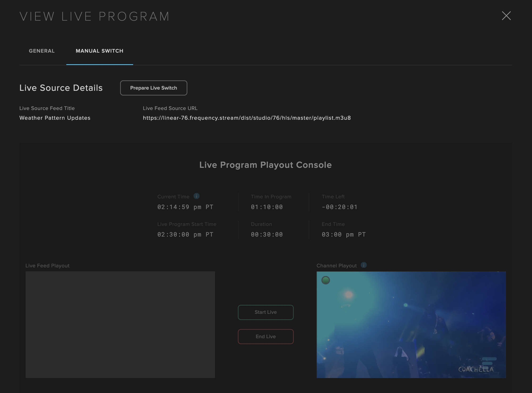Click the Live Source Details heading

coord(61,88)
